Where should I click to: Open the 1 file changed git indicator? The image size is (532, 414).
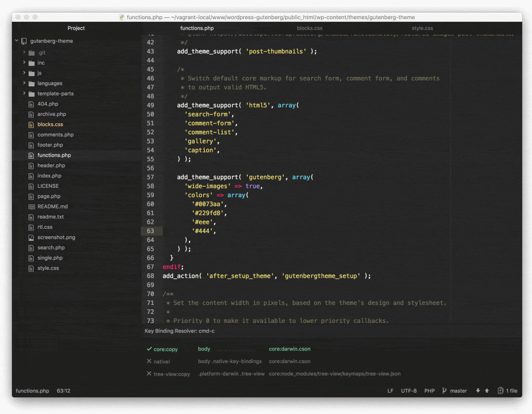[x=508, y=391]
